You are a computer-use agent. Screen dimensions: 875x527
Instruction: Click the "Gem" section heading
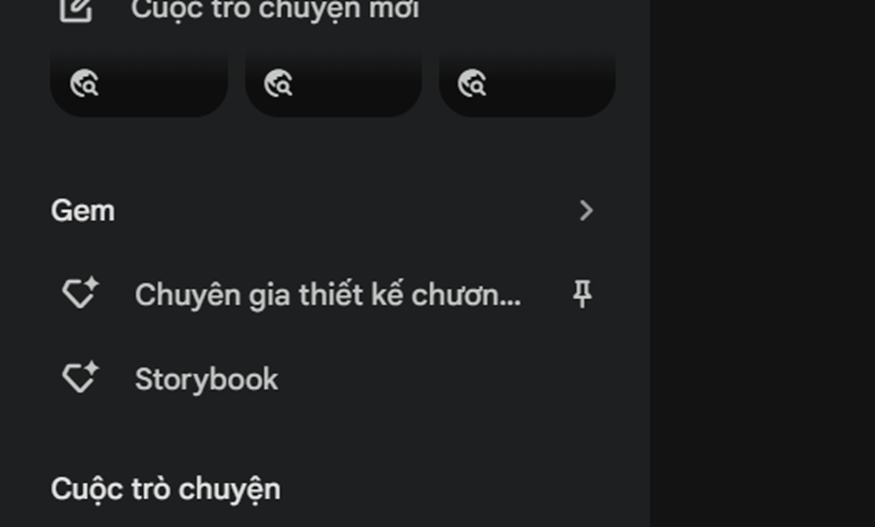coord(83,211)
